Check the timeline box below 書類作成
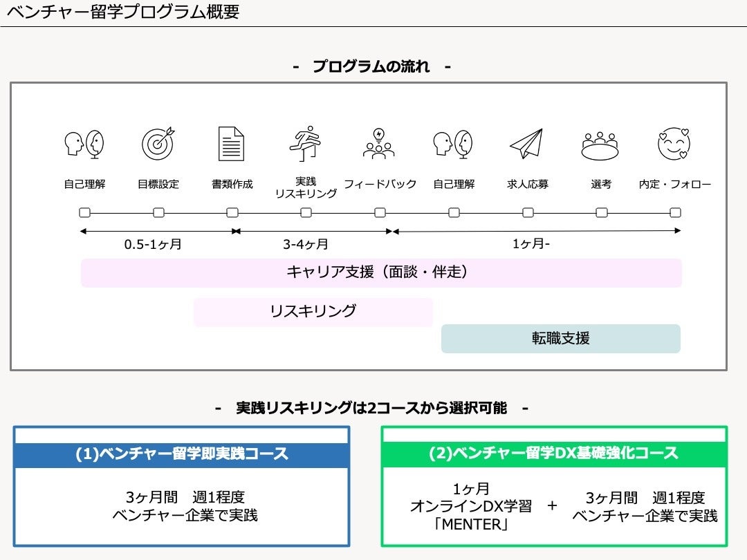The width and height of the screenshot is (747, 560). click(232, 213)
